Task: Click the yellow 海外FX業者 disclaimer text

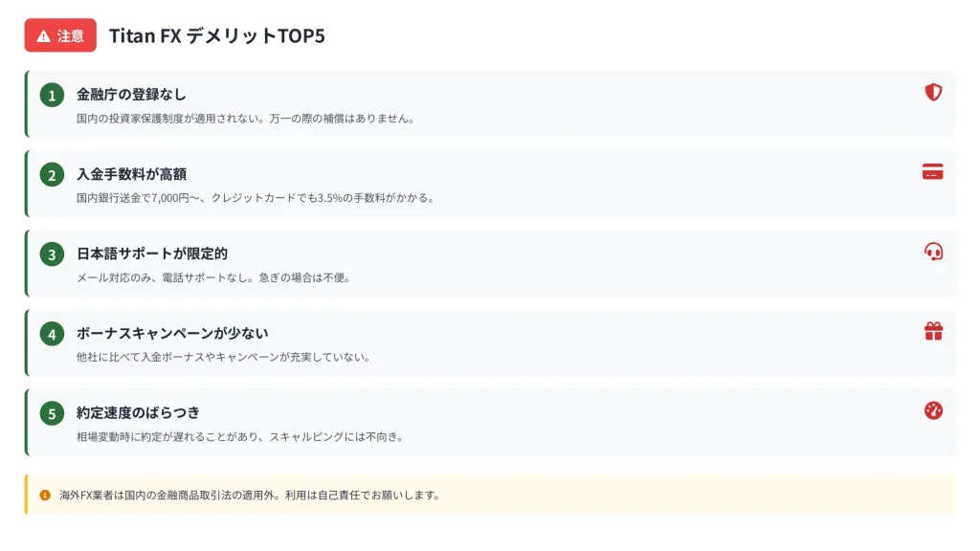Action: (x=249, y=496)
